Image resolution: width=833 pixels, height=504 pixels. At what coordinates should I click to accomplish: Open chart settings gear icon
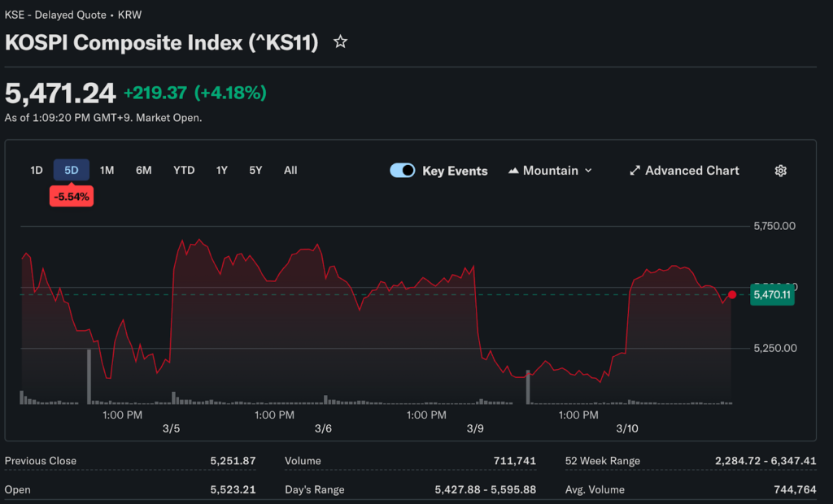[780, 171]
